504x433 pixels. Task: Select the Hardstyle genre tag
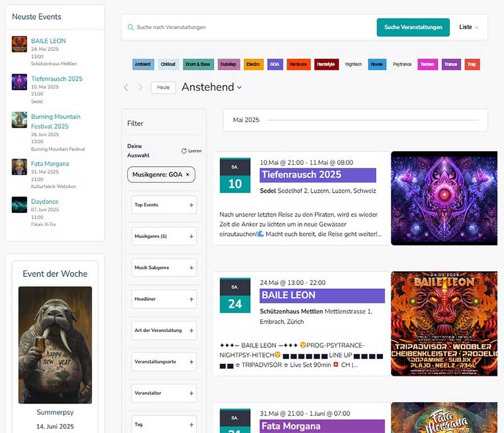(x=326, y=64)
